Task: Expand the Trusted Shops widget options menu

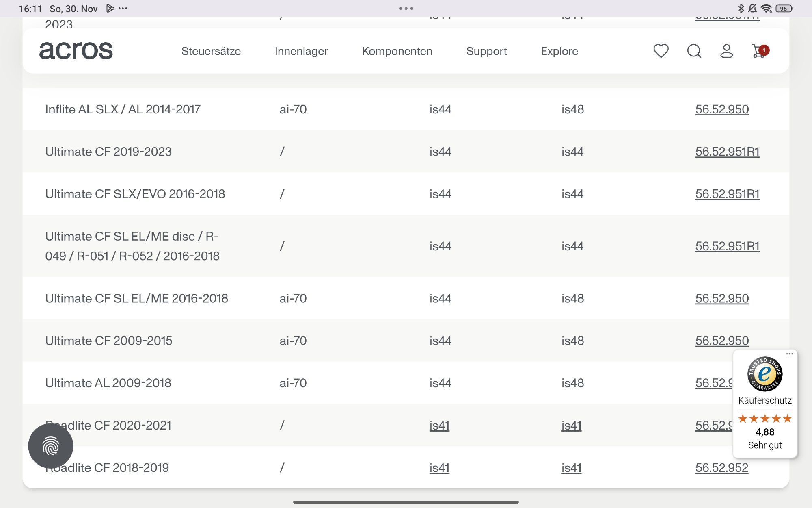Action: click(x=790, y=354)
